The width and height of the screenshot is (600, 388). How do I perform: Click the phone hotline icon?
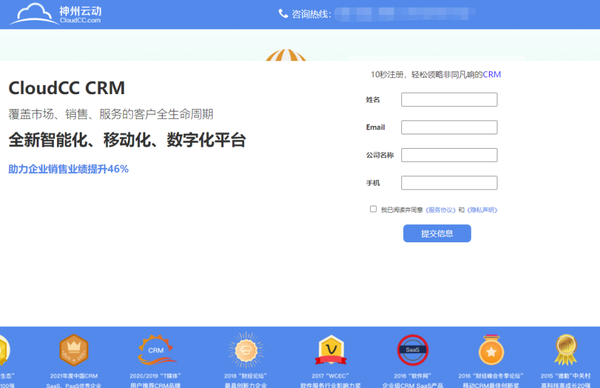[283, 14]
